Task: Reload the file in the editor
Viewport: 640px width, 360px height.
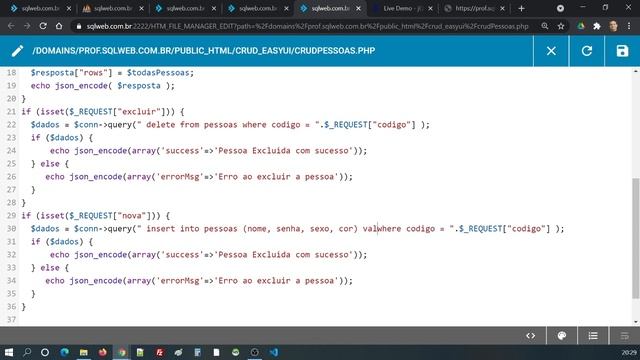Action: click(x=587, y=51)
